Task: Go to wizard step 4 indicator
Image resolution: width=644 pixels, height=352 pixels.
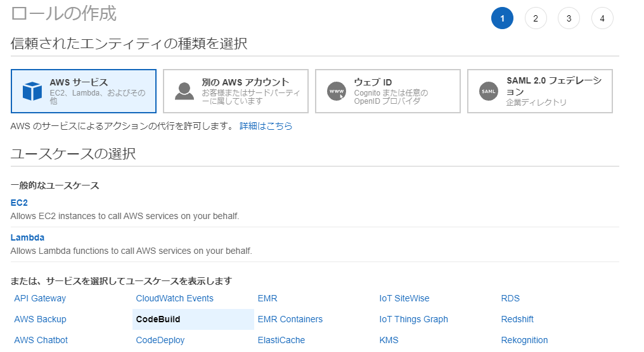Action: click(602, 18)
